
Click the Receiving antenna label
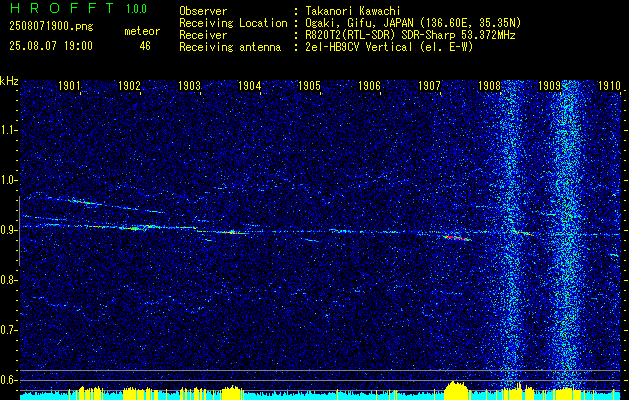pos(230,47)
